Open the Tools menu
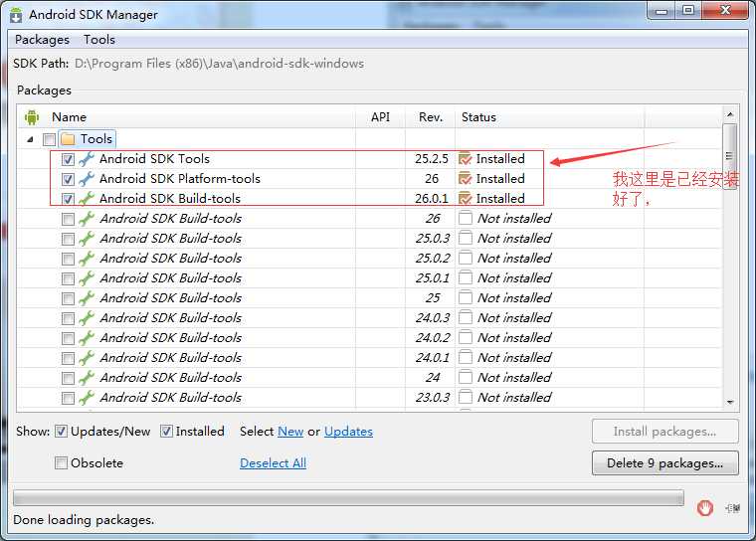Viewport: 756px width, 541px height. [99, 40]
